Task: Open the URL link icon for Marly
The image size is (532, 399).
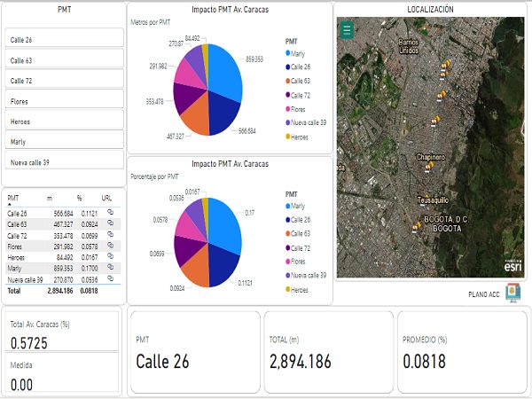Action: [x=110, y=267]
